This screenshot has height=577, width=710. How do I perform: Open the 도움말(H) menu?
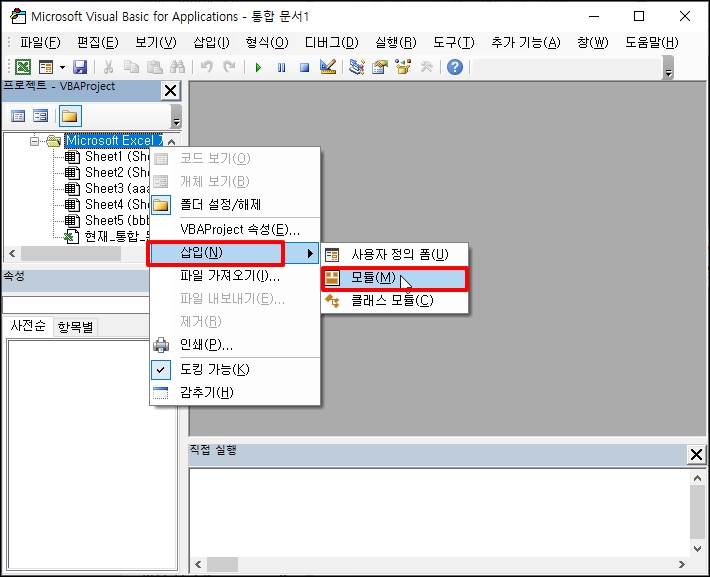(x=652, y=43)
